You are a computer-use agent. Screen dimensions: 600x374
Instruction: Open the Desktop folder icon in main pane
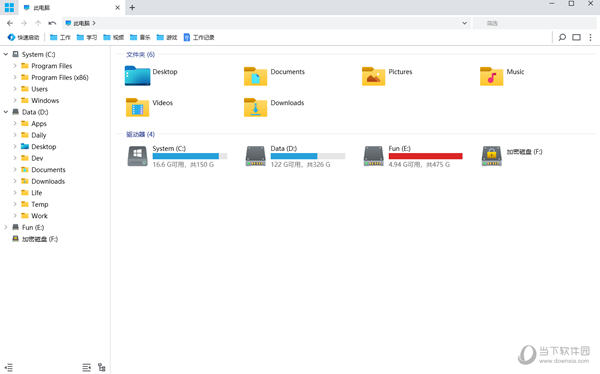pyautogui.click(x=137, y=76)
